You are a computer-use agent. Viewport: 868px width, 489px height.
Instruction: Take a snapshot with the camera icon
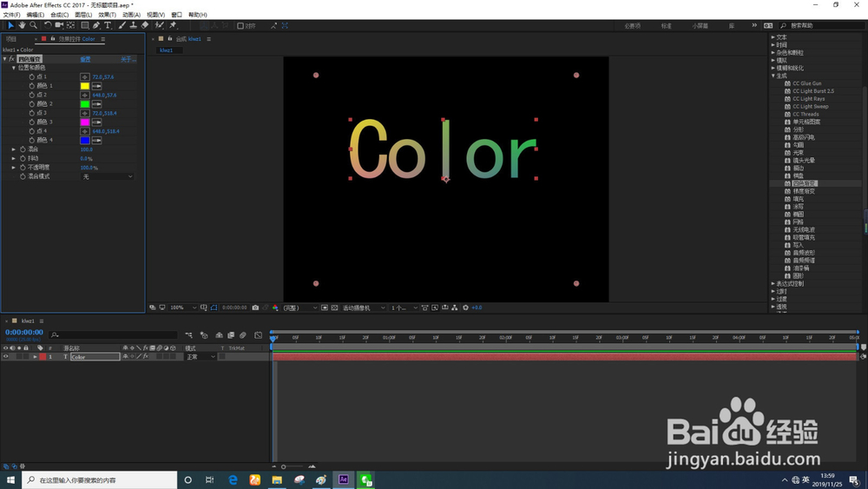255,307
